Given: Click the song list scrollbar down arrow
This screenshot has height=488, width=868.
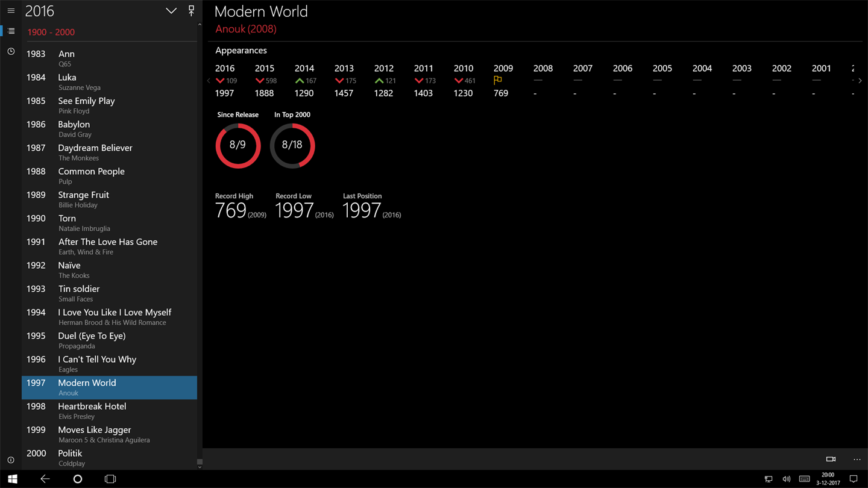Looking at the screenshot, I should point(200,467).
